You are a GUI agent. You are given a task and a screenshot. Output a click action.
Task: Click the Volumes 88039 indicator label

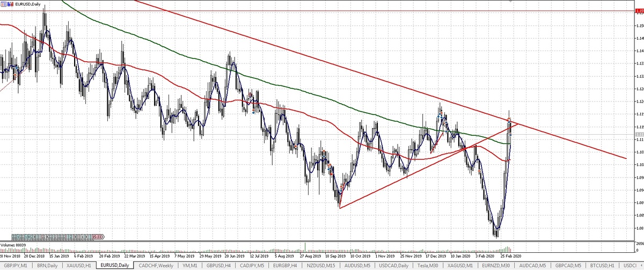pyautogui.click(x=14, y=245)
